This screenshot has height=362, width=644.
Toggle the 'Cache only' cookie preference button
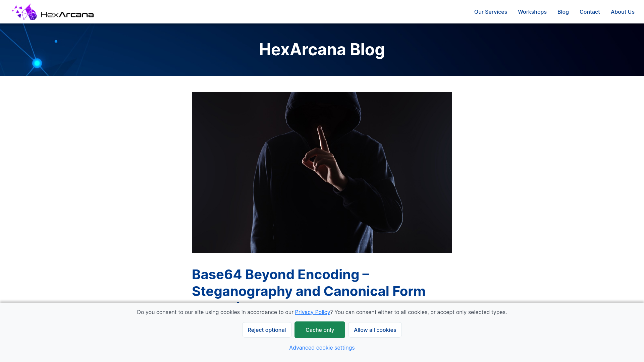[x=319, y=330]
